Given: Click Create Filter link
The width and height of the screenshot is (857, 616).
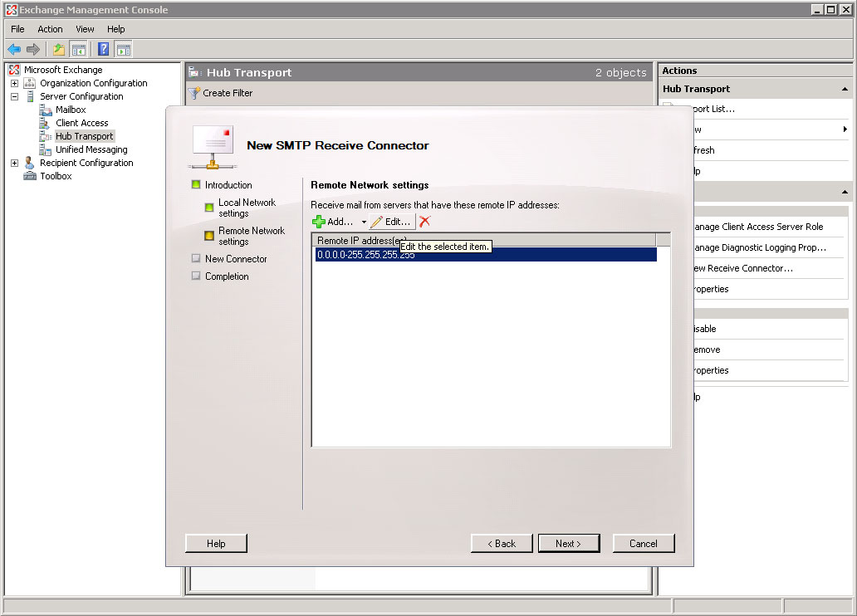Looking at the screenshot, I should click(228, 93).
